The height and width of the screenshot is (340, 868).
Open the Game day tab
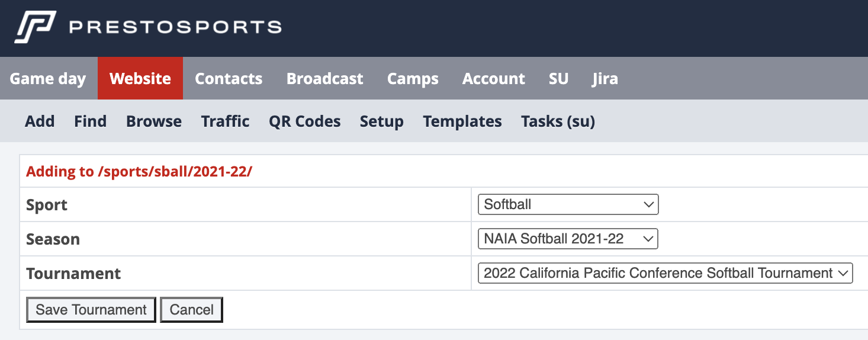[48, 78]
